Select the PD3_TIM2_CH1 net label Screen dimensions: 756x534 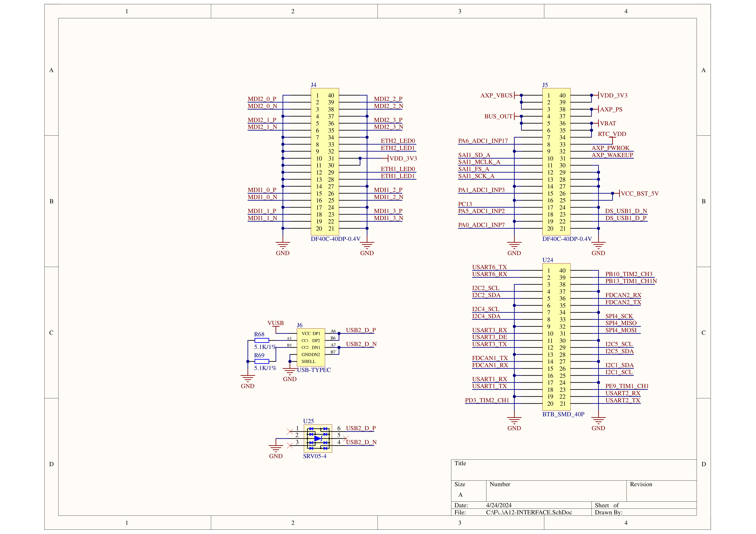point(487,400)
